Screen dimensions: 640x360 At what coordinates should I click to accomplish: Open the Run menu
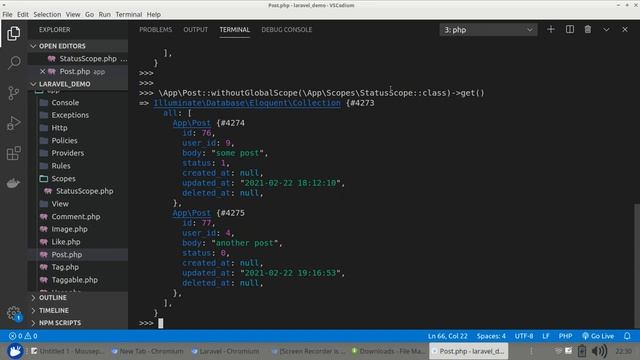coord(104,14)
